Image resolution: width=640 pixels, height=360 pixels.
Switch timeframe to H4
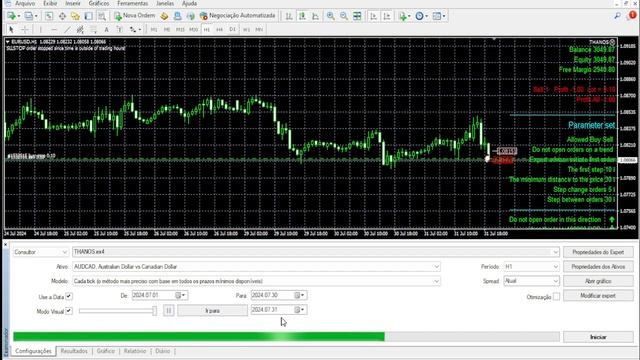(x=220, y=29)
